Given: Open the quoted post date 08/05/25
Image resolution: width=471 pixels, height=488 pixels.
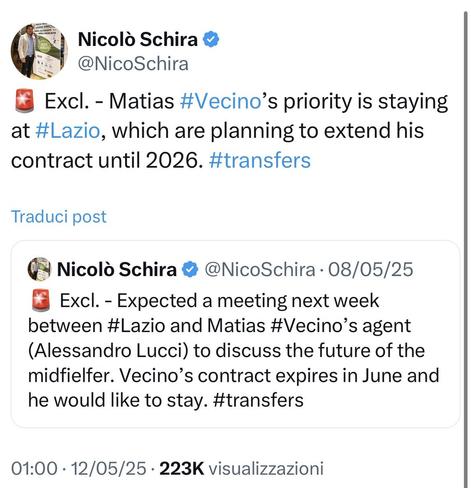Looking at the screenshot, I should [x=370, y=269].
